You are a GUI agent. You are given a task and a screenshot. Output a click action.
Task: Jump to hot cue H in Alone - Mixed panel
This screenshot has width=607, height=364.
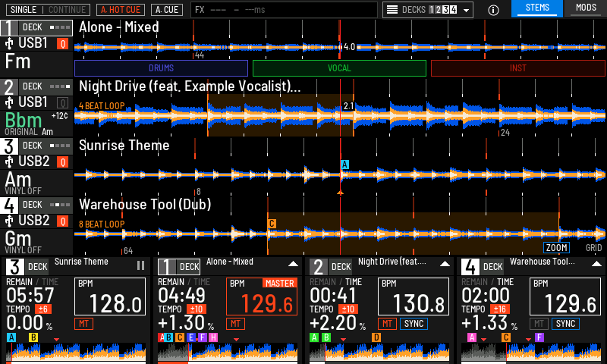pos(213,337)
